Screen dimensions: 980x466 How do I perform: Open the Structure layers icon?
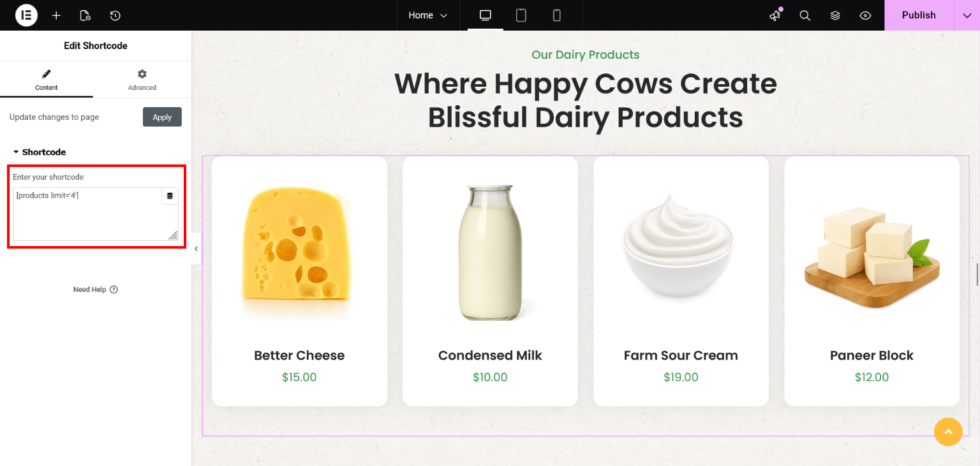835,15
